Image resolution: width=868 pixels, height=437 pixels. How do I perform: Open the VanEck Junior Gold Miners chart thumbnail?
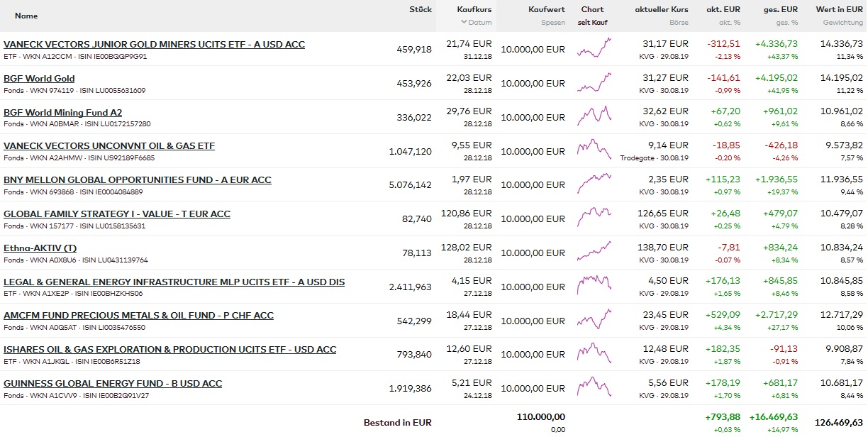coord(594,49)
